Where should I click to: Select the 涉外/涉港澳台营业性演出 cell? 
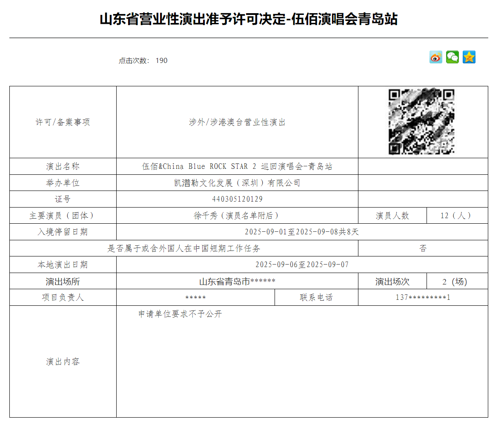pyautogui.click(x=237, y=122)
